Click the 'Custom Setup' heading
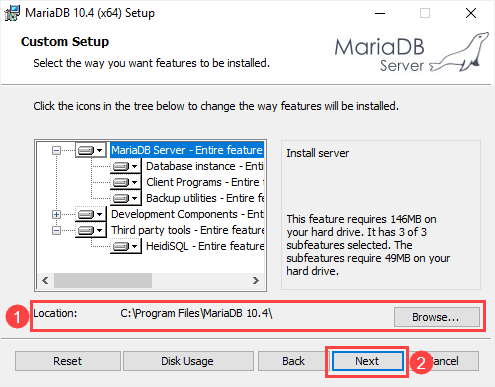The height and width of the screenshot is (387, 495). point(65,42)
